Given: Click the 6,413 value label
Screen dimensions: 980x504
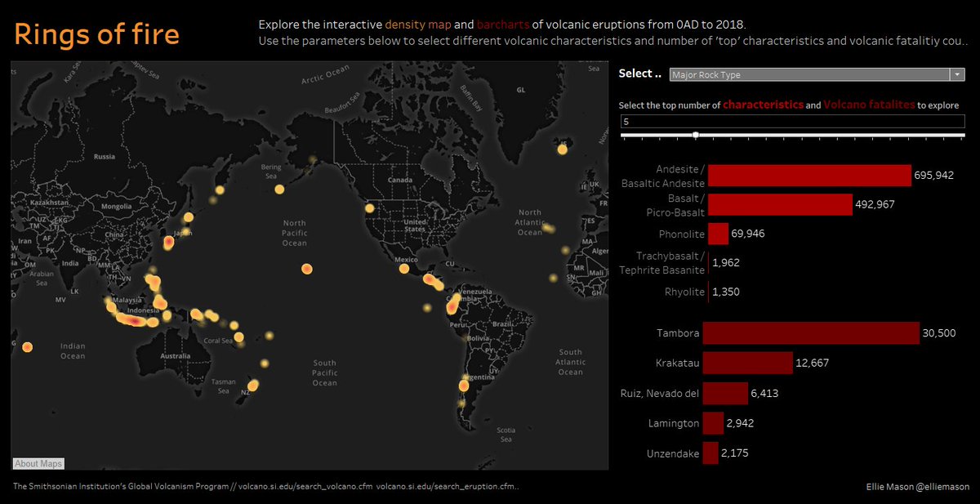Looking at the screenshot, I should pyautogui.click(x=765, y=394).
